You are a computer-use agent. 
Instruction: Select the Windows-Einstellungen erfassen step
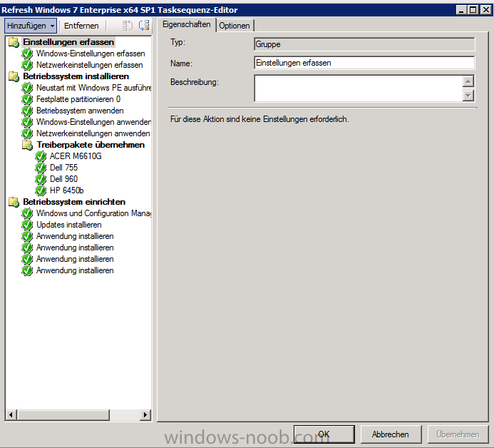tap(91, 54)
